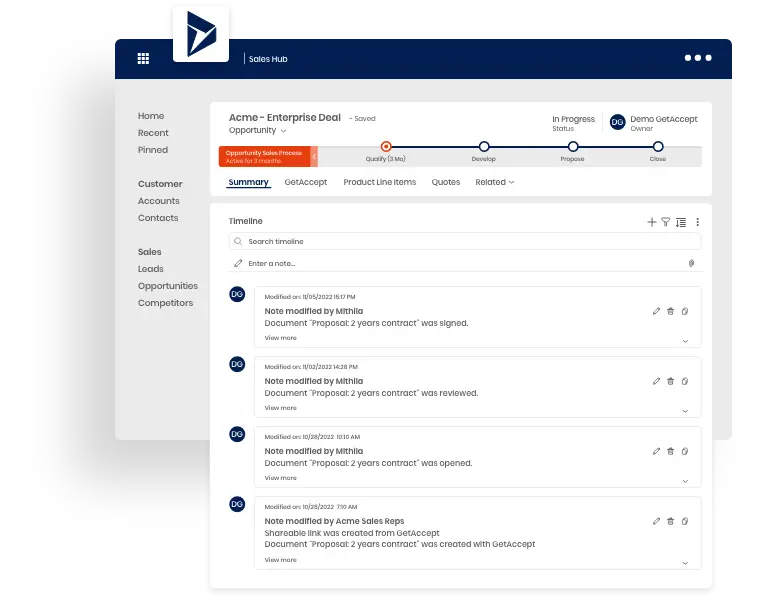Open the timeline filter funnel icon
767x613 pixels.
tap(666, 222)
